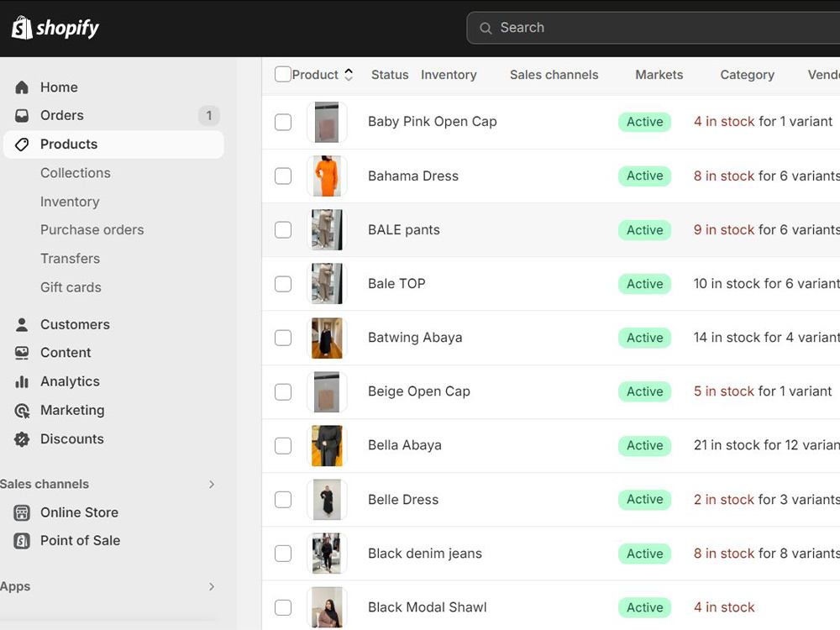Screen dimensions: 840x630
Task: Click the Discounts badge icon
Action: [22, 439]
